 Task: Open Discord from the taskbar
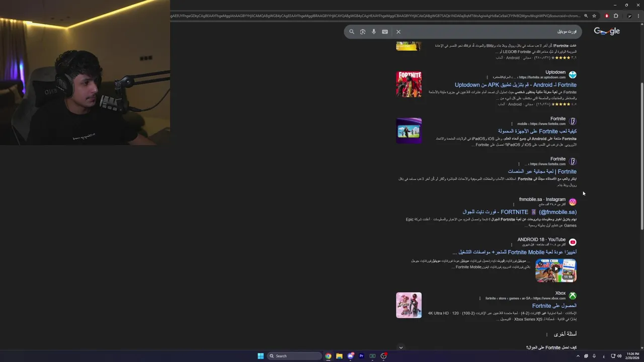pos(350,356)
